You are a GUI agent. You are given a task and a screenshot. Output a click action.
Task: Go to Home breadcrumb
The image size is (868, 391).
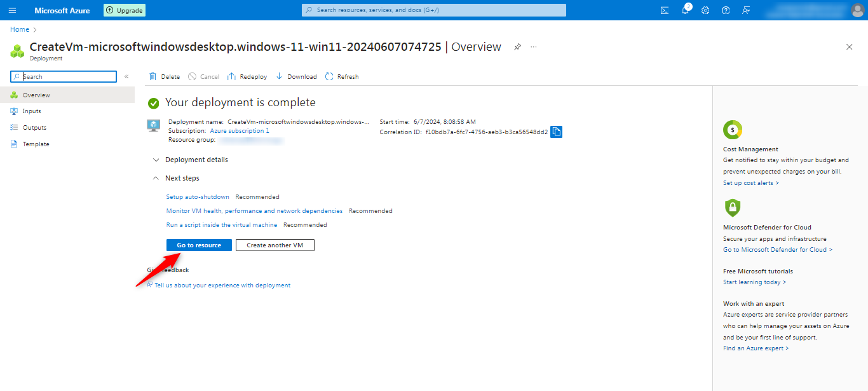pyautogui.click(x=20, y=29)
